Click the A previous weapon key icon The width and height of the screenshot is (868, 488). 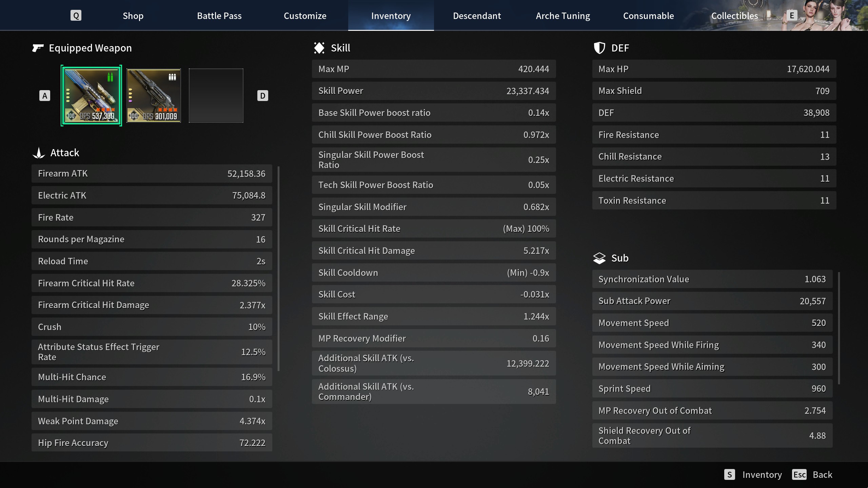(45, 96)
